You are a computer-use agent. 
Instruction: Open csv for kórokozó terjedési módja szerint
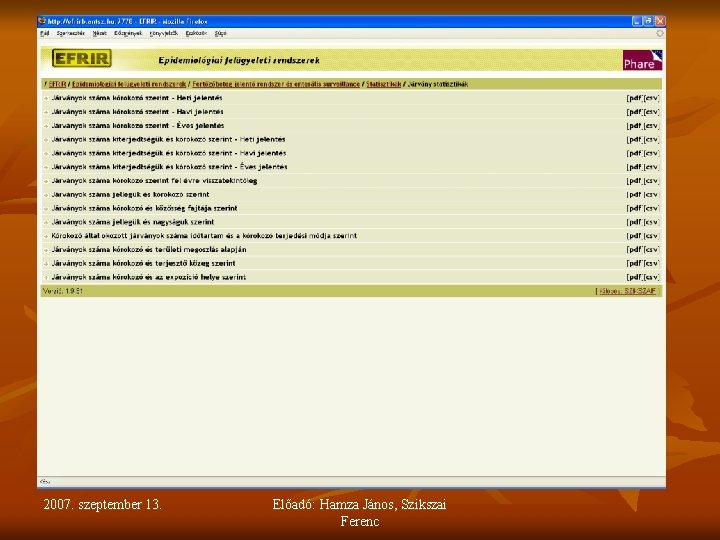tap(651, 236)
